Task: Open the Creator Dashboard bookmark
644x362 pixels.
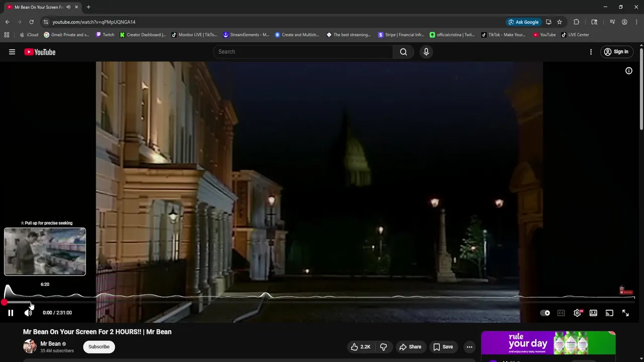Action: tap(143, 35)
